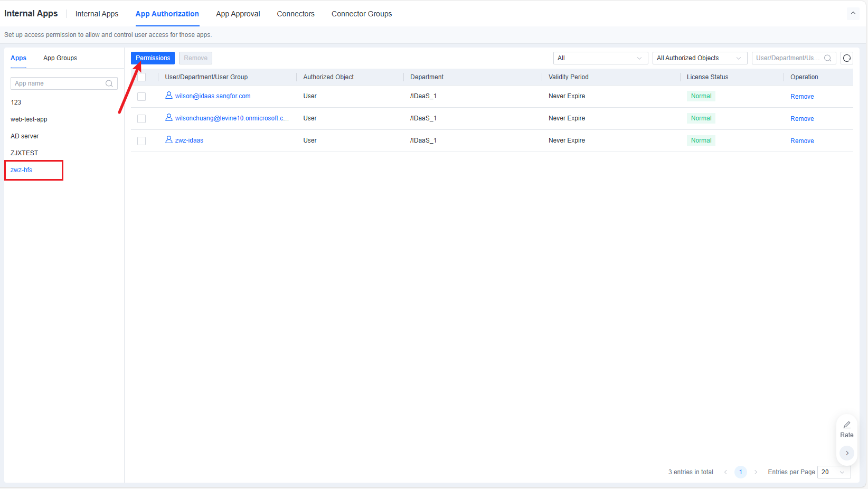
Task: Select app AD server in the list
Action: [25, 136]
